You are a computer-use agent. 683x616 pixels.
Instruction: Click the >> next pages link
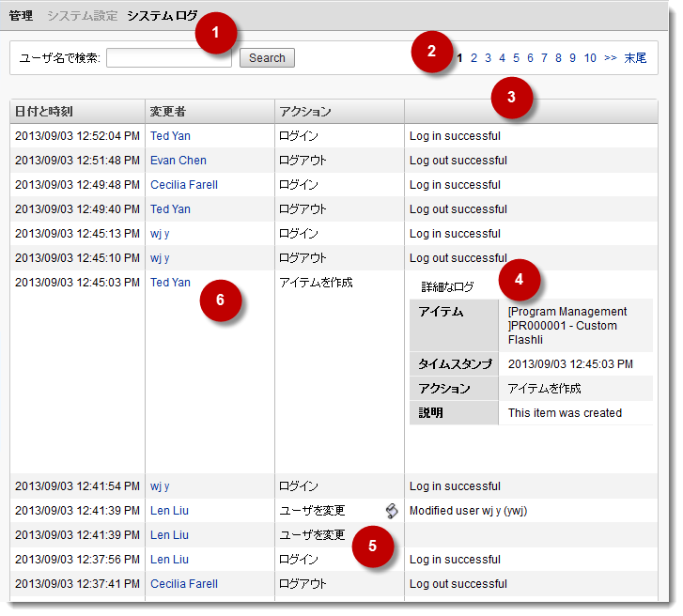[611, 58]
